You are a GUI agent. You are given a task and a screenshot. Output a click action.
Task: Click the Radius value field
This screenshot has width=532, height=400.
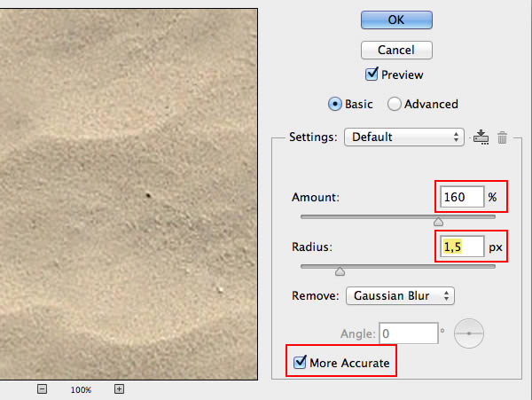pos(462,247)
